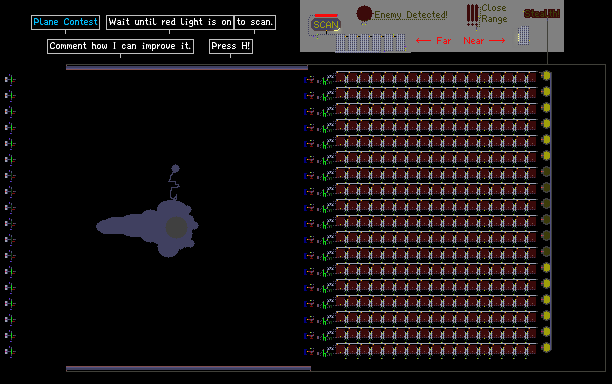Click the red Near right arrow
This screenshot has width=612, height=384.
tap(497, 40)
